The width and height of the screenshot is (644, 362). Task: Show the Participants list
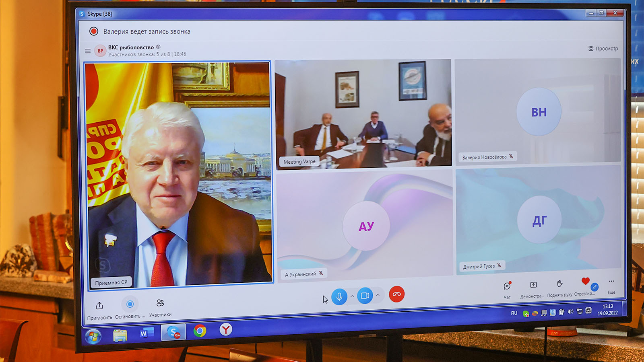(x=160, y=303)
